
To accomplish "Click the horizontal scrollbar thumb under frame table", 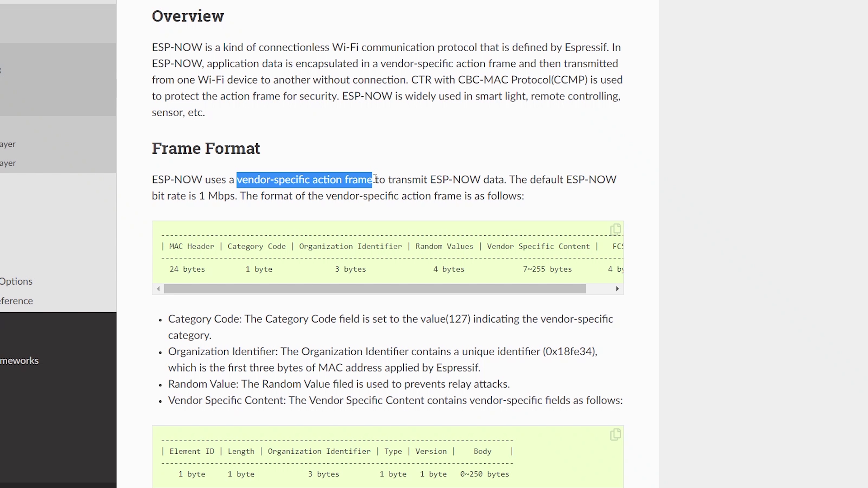I will pyautogui.click(x=374, y=289).
